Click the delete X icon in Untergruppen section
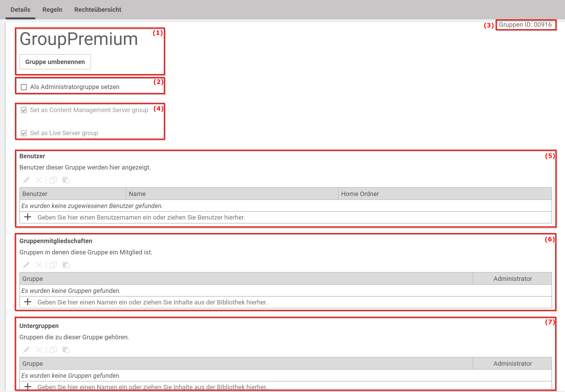 [x=39, y=350]
